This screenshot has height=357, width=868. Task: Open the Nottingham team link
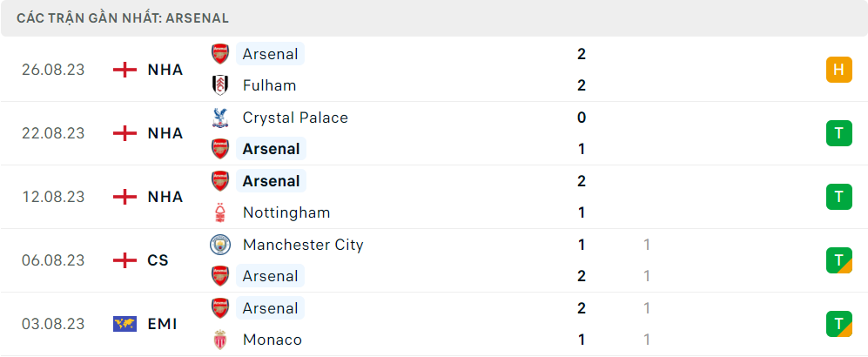pos(286,212)
